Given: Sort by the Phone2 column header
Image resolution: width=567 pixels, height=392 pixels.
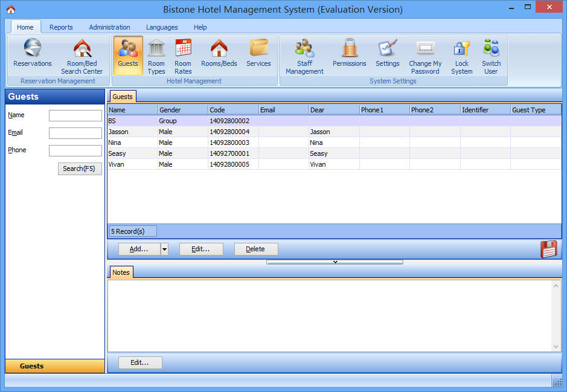Looking at the screenshot, I should click(x=435, y=110).
